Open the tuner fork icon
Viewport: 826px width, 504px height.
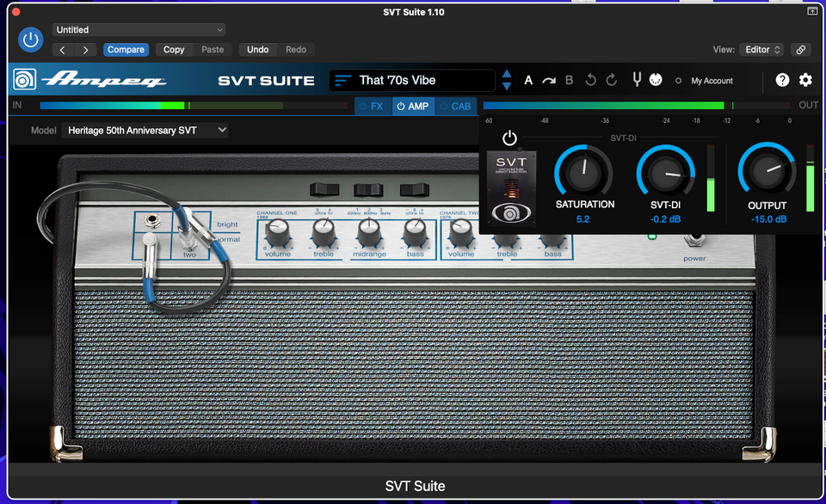pos(637,79)
